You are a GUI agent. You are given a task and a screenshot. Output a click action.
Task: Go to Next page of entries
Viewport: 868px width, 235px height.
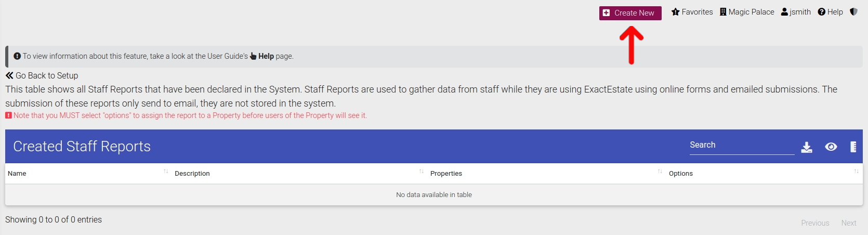click(849, 223)
